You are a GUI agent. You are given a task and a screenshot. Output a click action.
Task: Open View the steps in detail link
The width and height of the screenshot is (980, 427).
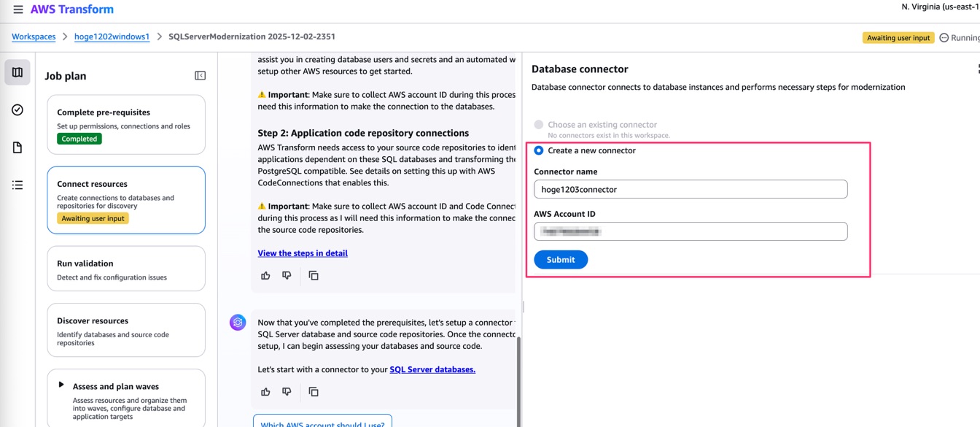click(303, 253)
